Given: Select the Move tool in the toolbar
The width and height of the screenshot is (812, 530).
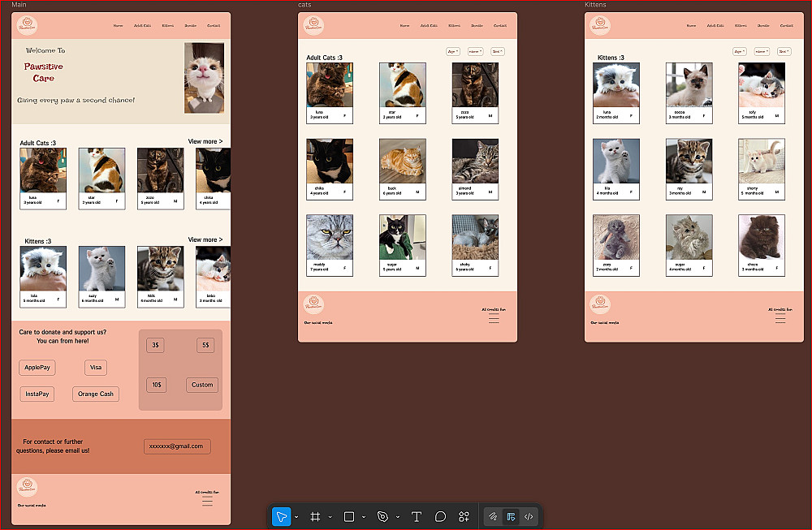Looking at the screenshot, I should [x=281, y=516].
